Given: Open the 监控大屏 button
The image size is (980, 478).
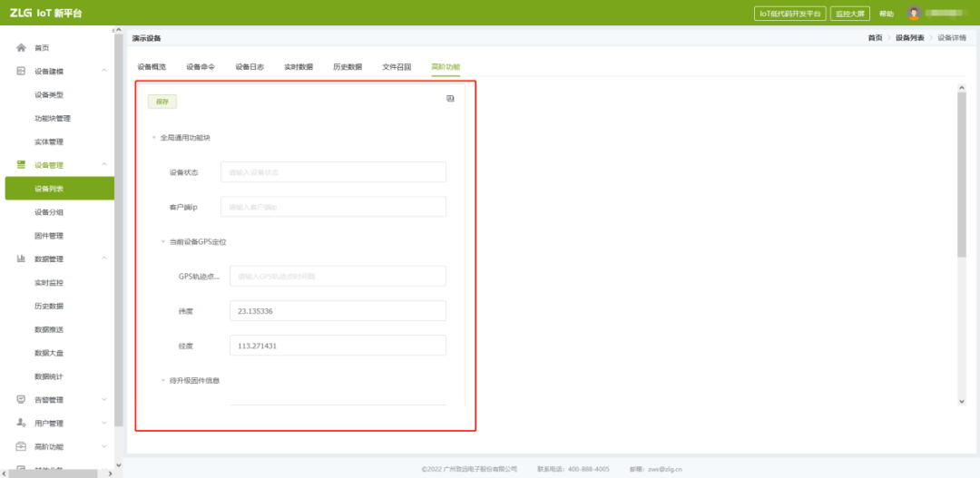Looking at the screenshot, I should tap(850, 13).
